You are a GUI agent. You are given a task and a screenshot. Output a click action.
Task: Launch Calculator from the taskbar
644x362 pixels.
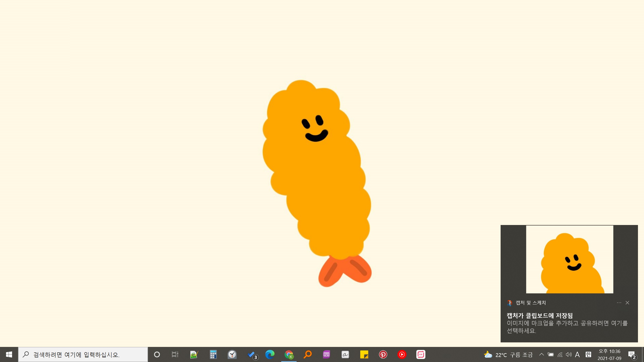[x=213, y=354]
